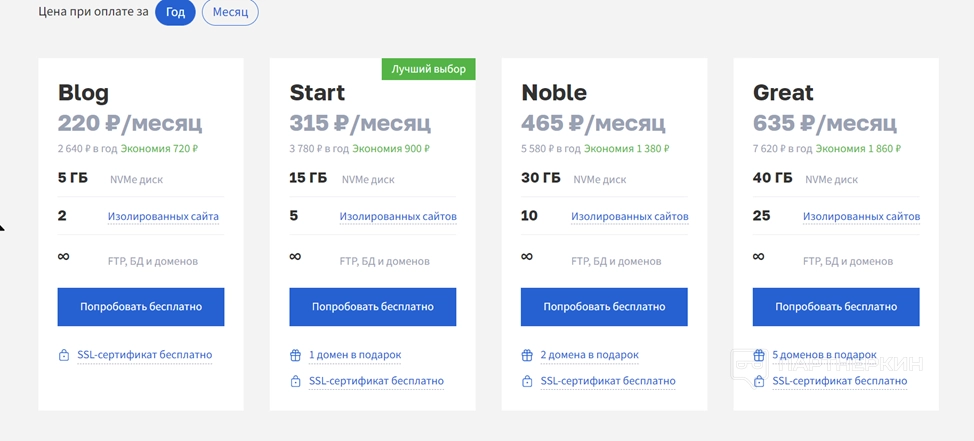Image resolution: width=974 pixels, height=441 pixels.
Task: Click the Лучший выбор badge on Start
Action: pyautogui.click(x=428, y=69)
